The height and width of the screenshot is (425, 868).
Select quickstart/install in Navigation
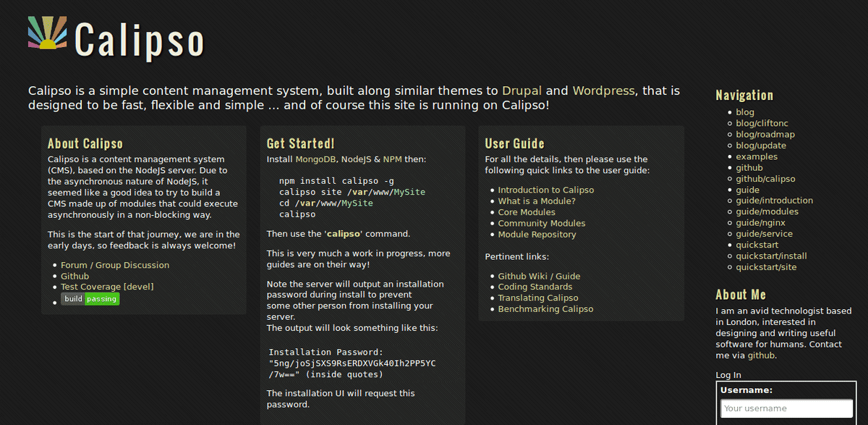click(x=772, y=256)
